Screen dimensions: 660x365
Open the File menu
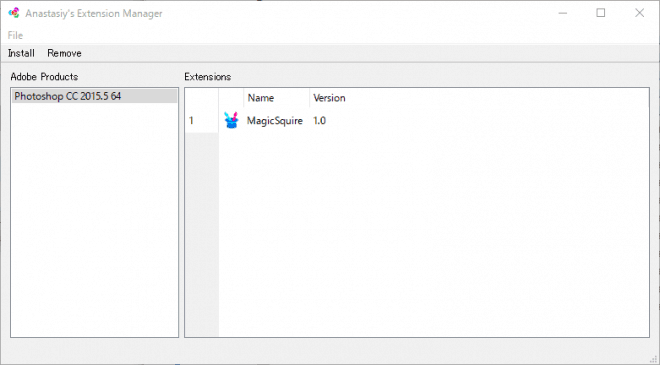15,35
